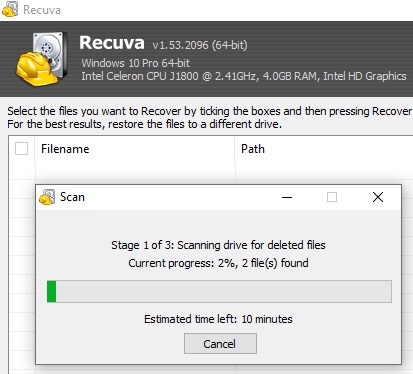Viewport: 413px width, 374px height.
Task: Click the Windows 10 Pro system info line
Action: (x=136, y=63)
